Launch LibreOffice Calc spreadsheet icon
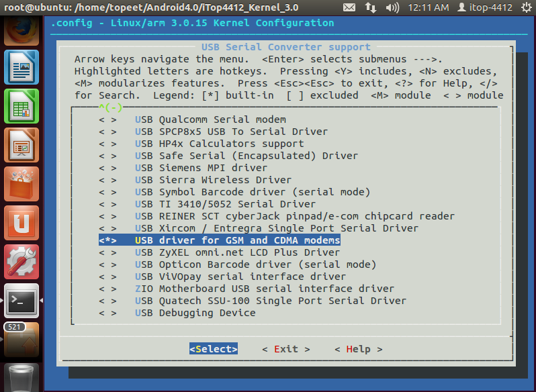 tap(21, 106)
